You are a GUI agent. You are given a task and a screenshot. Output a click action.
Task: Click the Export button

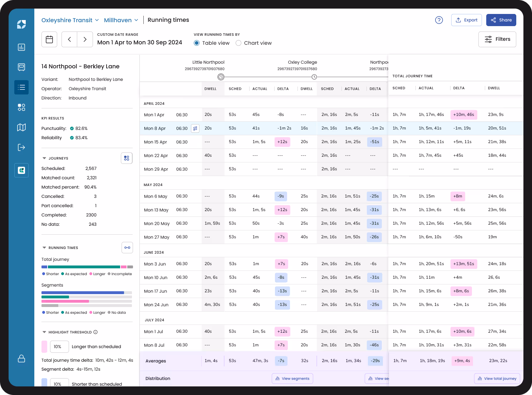467,20
